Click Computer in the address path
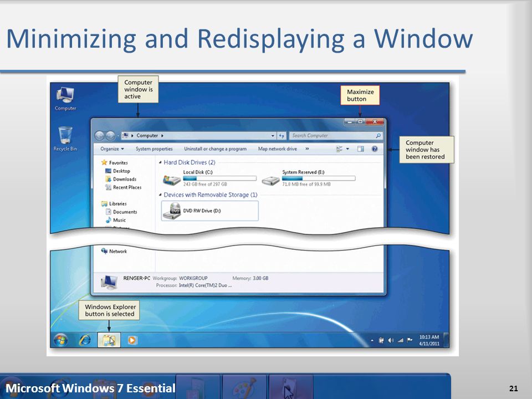Screen dimensions: 532x399 tap(147, 136)
